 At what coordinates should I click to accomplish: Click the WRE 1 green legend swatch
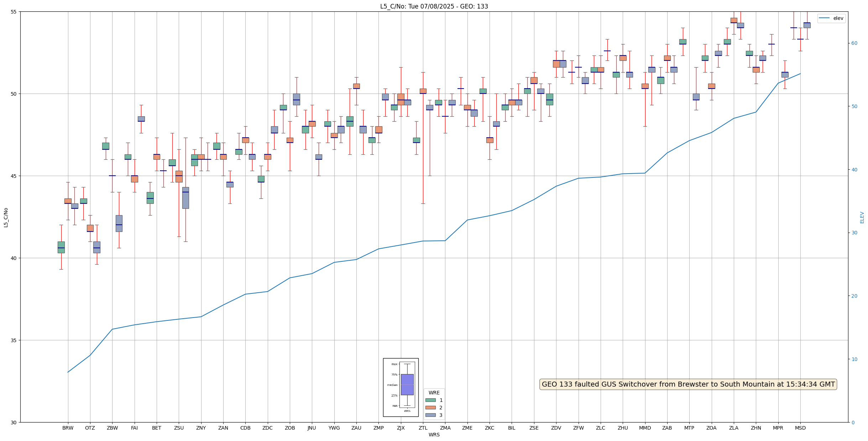tap(430, 400)
